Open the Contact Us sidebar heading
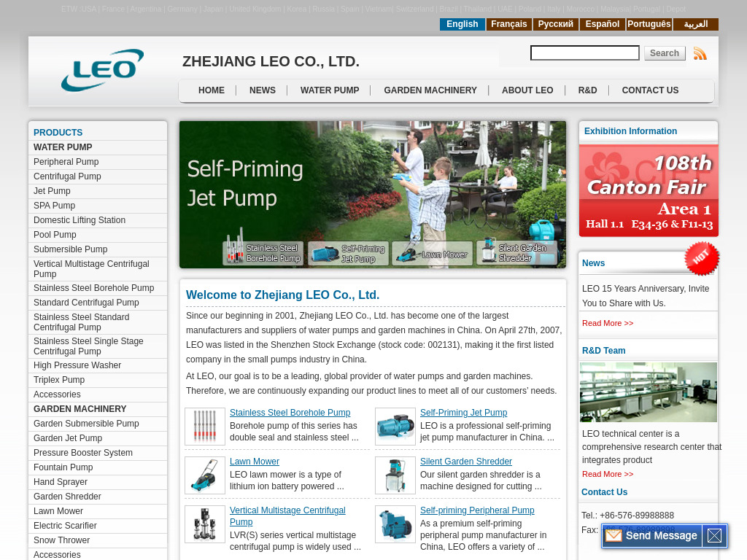This screenshot has height=560, width=747. [605, 492]
